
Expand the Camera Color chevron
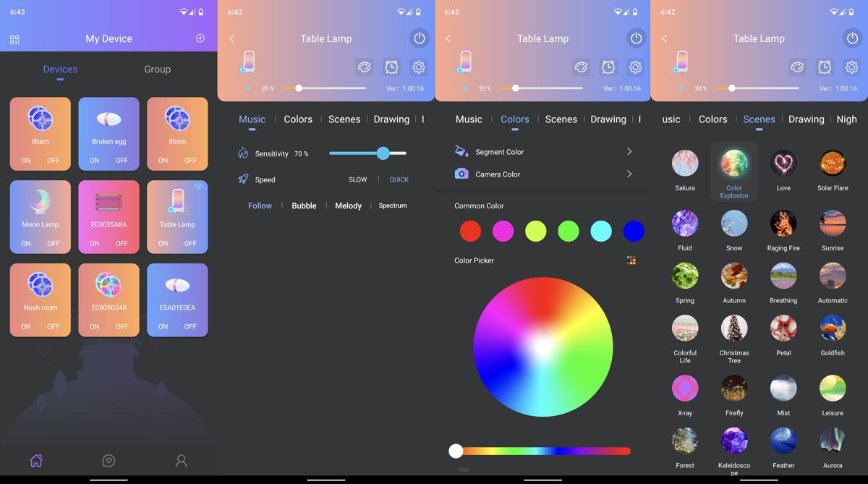629,174
